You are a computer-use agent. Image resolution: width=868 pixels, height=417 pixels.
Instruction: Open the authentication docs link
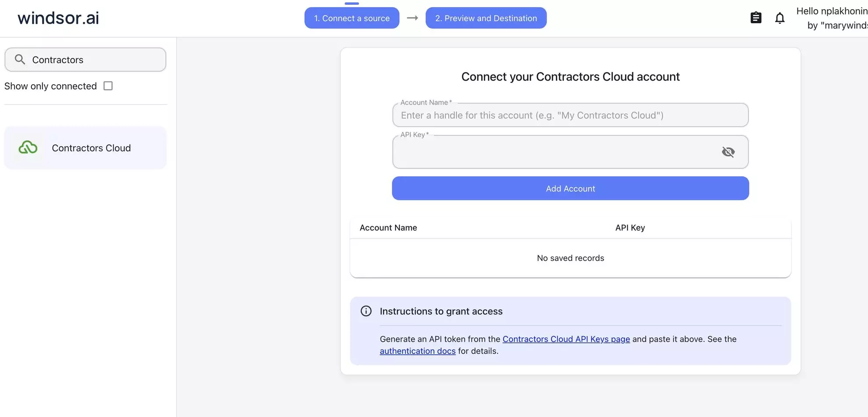point(418,351)
